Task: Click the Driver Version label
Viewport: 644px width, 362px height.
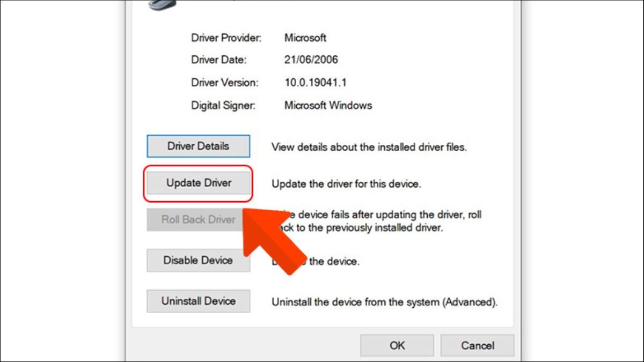Action: pyautogui.click(x=225, y=83)
